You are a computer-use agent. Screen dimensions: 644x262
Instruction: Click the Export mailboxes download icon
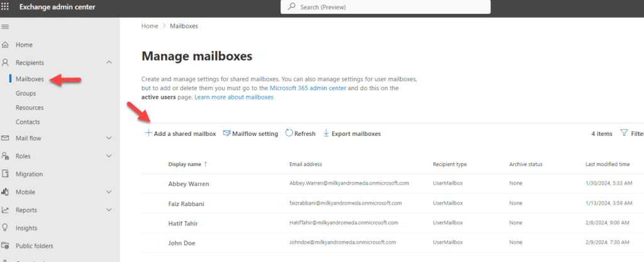tap(326, 134)
